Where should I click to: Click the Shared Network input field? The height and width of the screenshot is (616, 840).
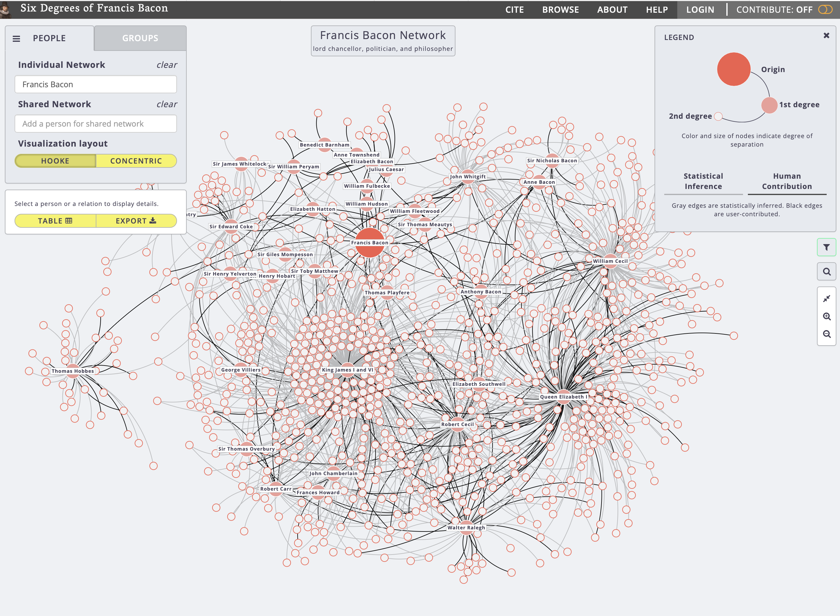point(95,124)
